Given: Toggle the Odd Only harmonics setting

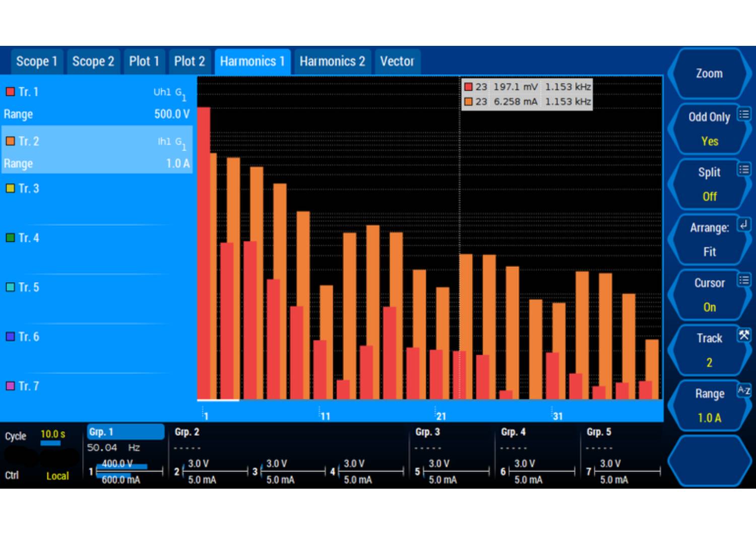Looking at the screenshot, I should [x=709, y=129].
